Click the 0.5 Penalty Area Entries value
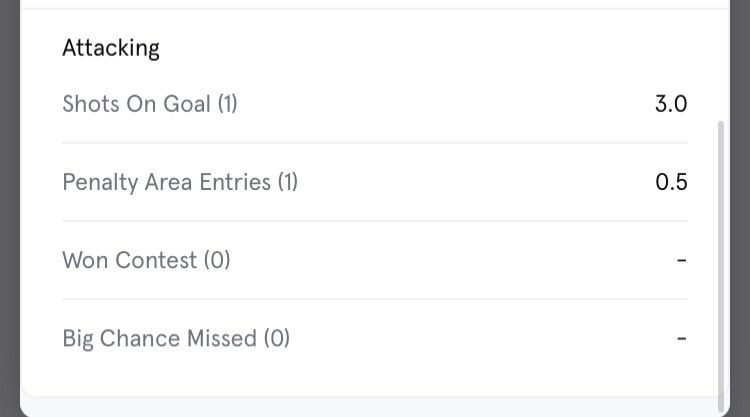750x417 pixels. click(670, 182)
